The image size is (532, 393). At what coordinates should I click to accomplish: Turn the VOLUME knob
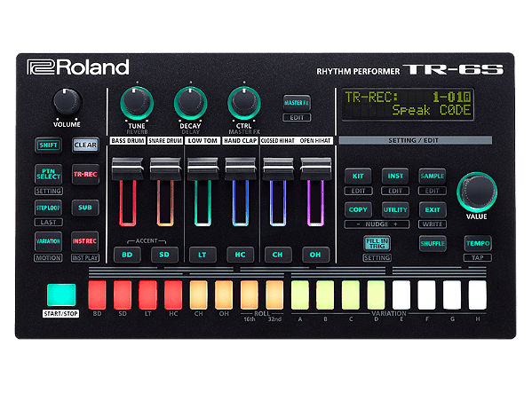point(67,102)
